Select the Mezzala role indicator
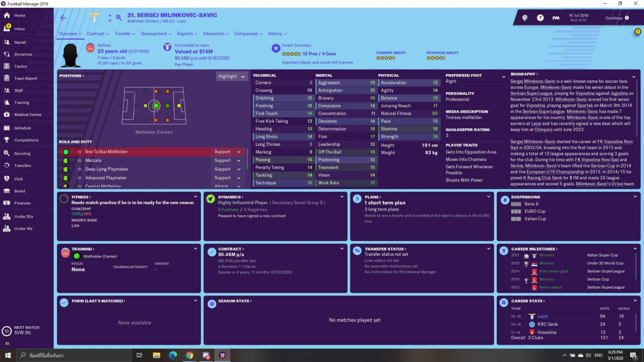Image resolution: width=644 pixels, height=362 pixels. [66, 161]
